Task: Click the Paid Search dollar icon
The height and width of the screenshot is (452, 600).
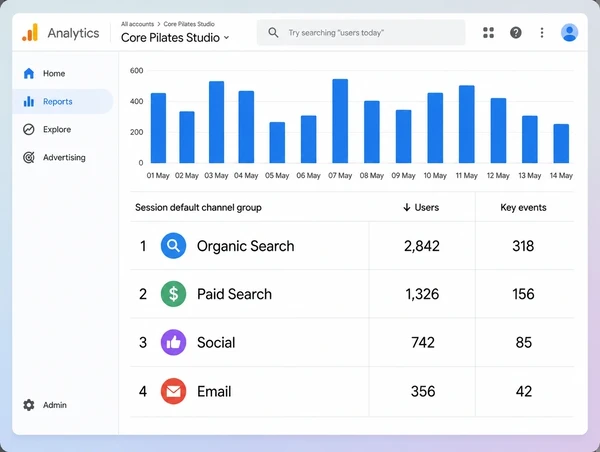Action: (173, 294)
